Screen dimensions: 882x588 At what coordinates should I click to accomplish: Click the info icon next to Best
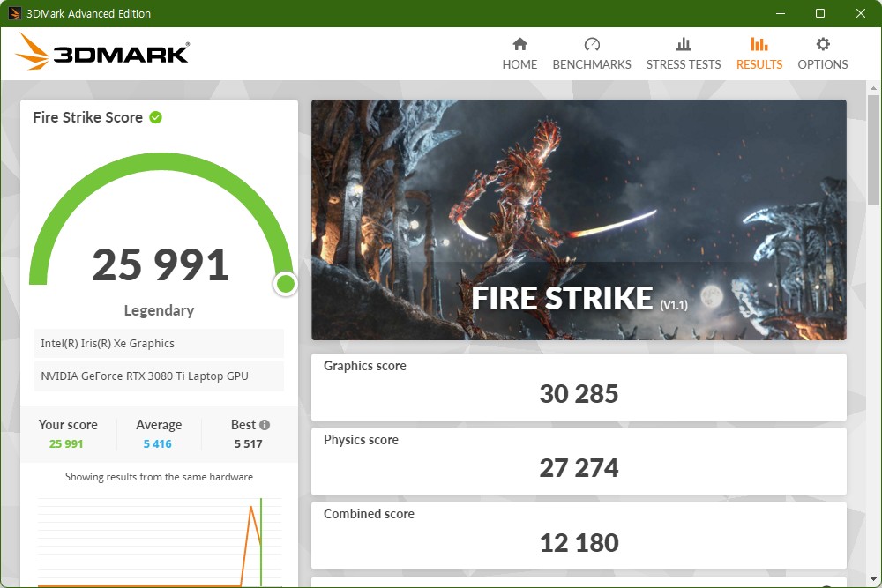click(265, 425)
